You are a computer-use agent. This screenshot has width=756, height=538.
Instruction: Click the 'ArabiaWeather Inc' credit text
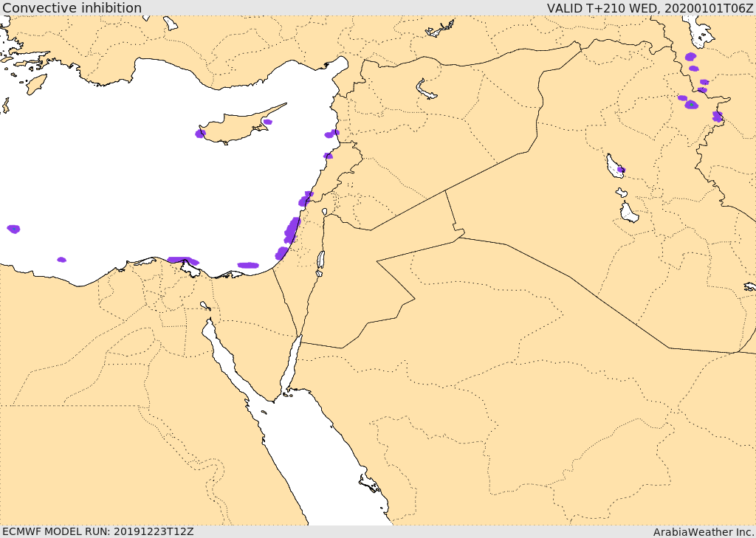click(704, 532)
